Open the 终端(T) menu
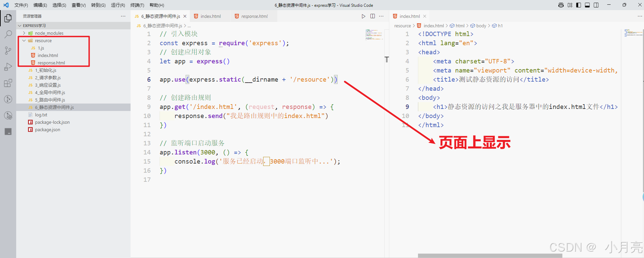 tap(137, 5)
